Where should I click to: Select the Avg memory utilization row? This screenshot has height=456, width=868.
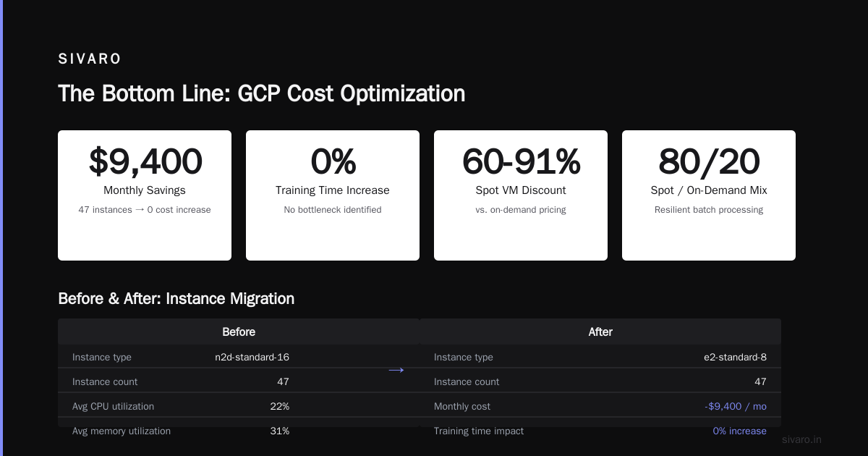[181, 431]
